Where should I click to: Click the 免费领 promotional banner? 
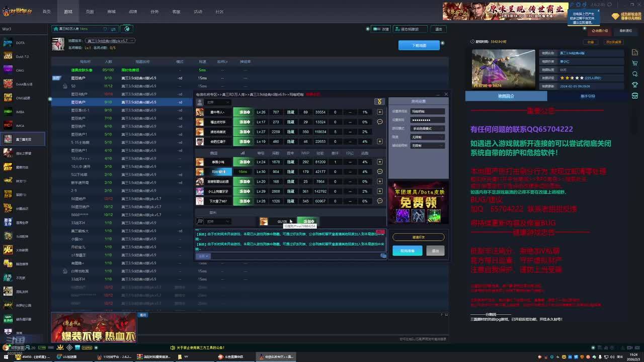418,202
